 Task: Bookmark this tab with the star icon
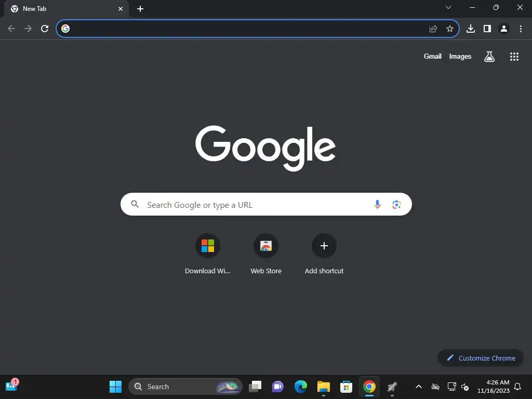tap(450, 29)
